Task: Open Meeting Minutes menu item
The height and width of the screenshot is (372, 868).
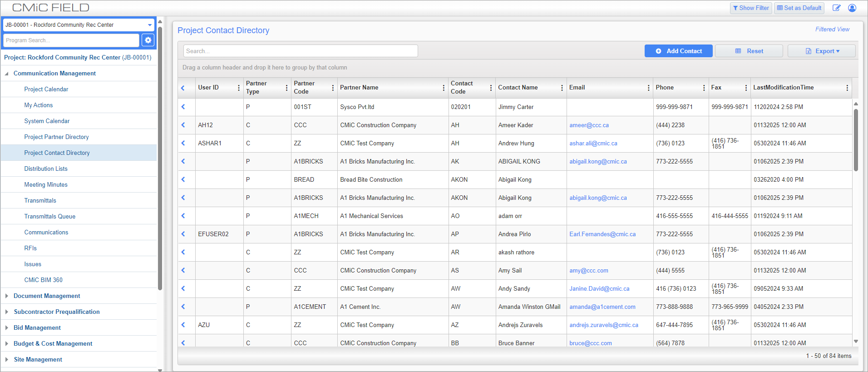Action: coord(46,184)
